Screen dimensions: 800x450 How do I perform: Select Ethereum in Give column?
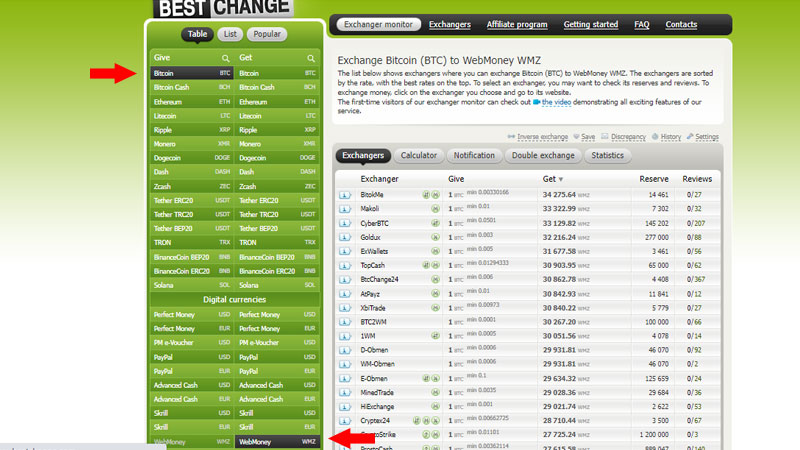click(x=192, y=102)
